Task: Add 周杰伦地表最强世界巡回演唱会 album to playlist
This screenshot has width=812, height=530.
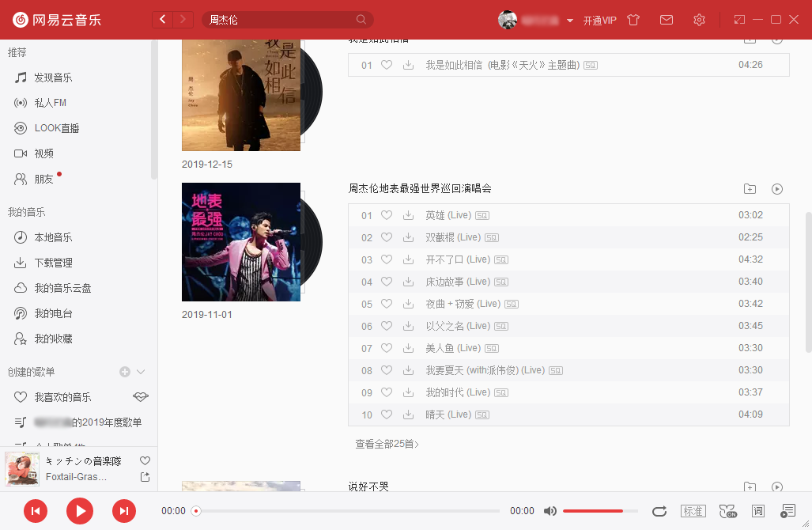Action: 750,189
